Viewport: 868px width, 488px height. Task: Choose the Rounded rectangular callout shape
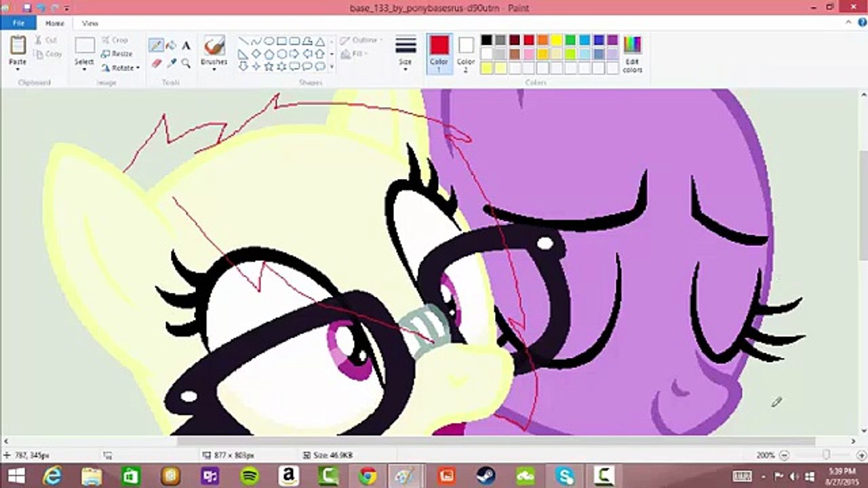pyautogui.click(x=294, y=66)
